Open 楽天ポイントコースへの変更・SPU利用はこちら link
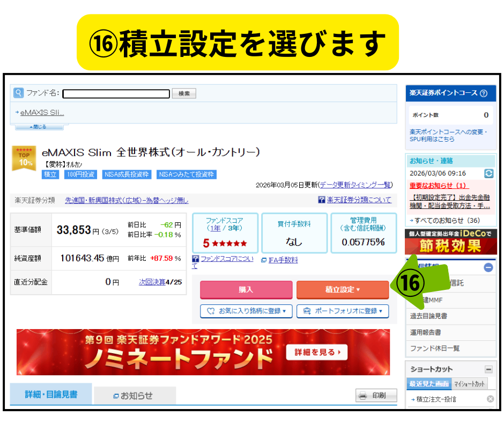This screenshot has width=504, height=423. (448, 135)
